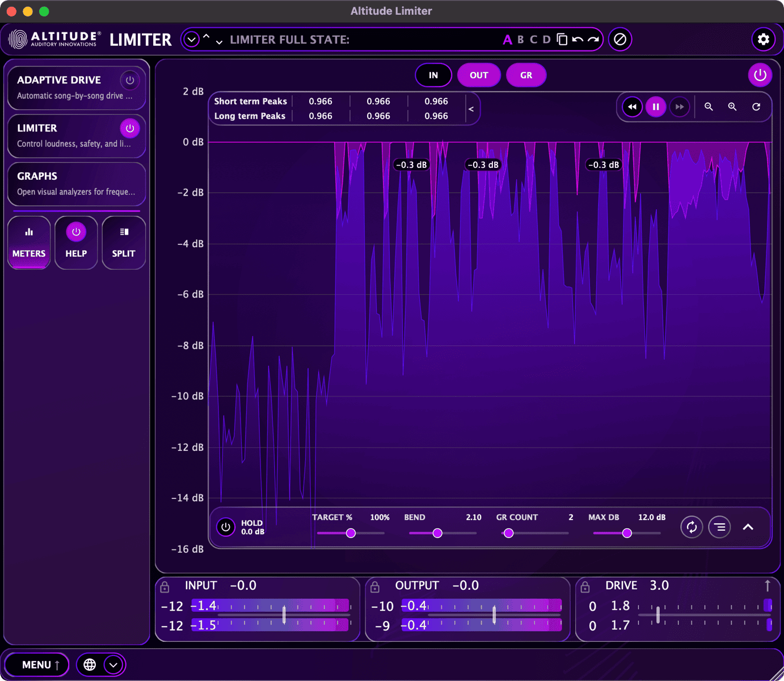The height and width of the screenshot is (681, 784).
Task: Click the OUTPUT gain slider handle
Action: [x=494, y=615]
